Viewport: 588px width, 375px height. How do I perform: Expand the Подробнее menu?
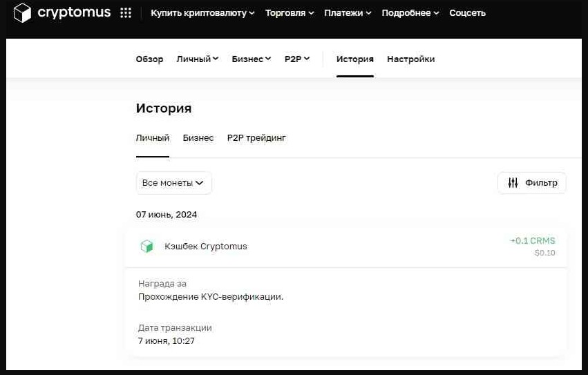(x=410, y=13)
